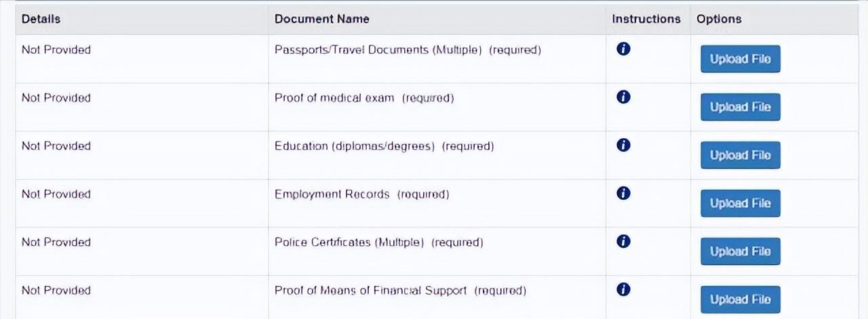Upload File for Police Certificates
This screenshot has width=868, height=319.
pyautogui.click(x=740, y=251)
